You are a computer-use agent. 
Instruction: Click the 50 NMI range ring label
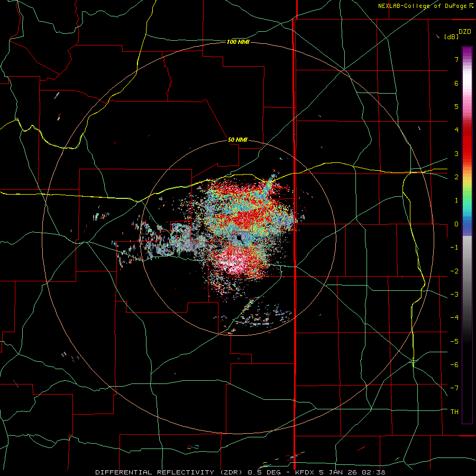tap(237, 140)
